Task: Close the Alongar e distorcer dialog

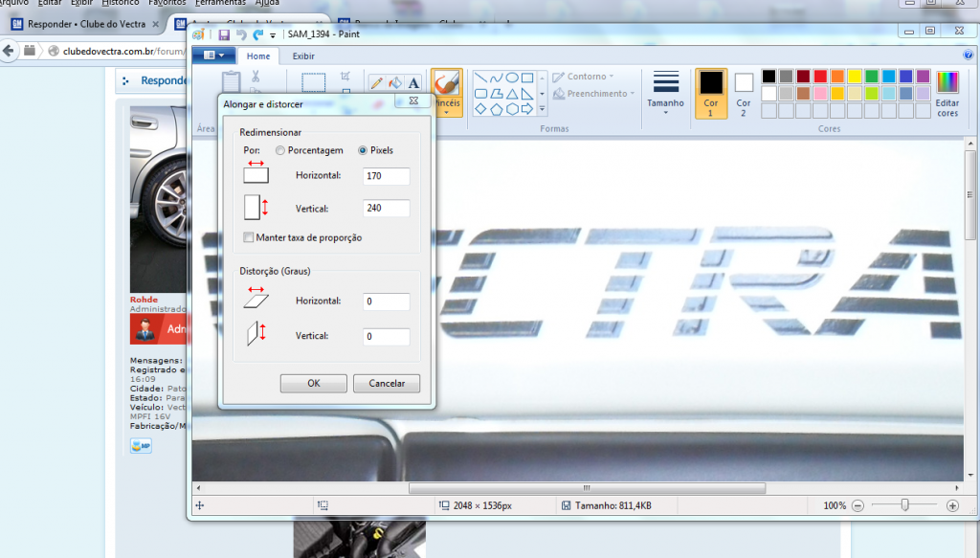Action: tap(413, 100)
